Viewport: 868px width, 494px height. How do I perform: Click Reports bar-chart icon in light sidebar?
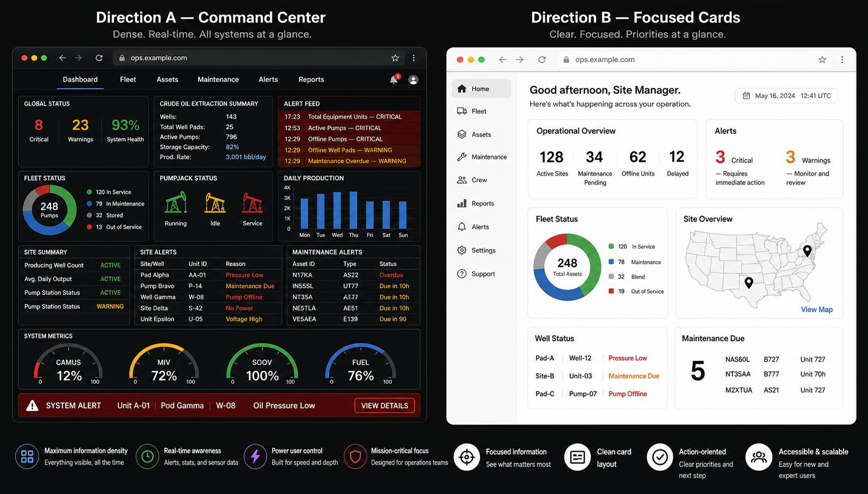tap(462, 204)
